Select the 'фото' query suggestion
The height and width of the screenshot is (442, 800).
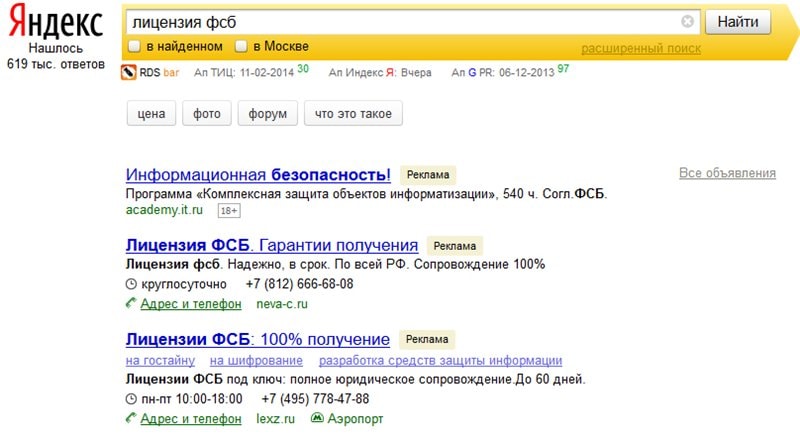pos(207,113)
